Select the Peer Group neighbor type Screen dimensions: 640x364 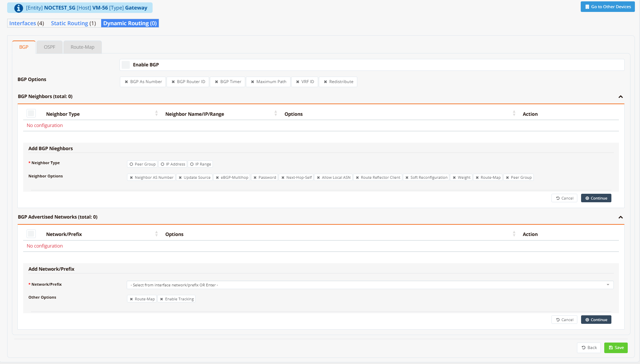coord(142,164)
